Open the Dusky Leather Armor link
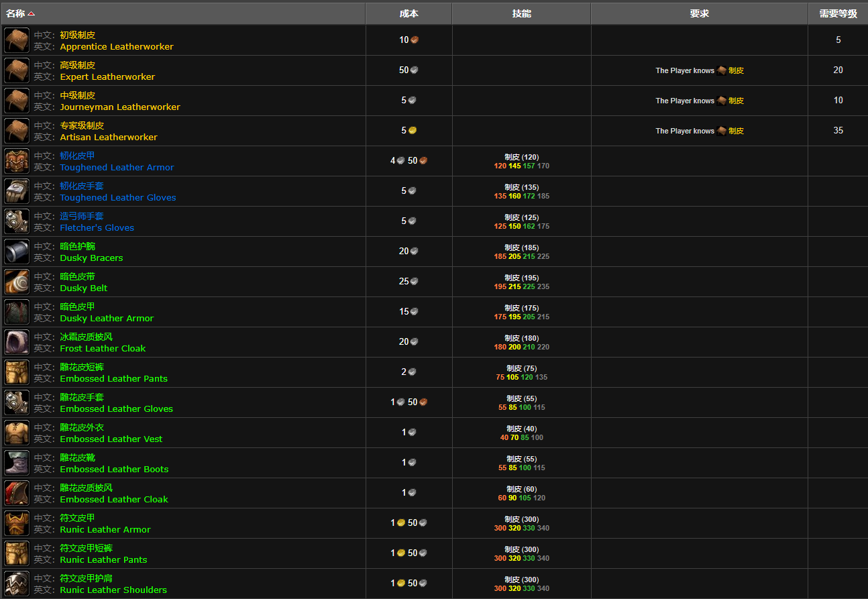Image resolution: width=868 pixels, height=599 pixels. coord(107,319)
